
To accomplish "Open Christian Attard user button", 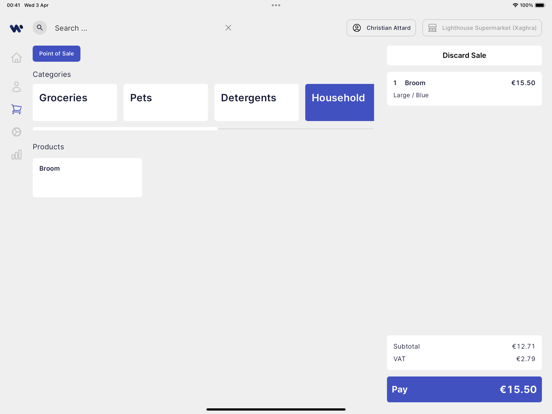I will point(381,28).
